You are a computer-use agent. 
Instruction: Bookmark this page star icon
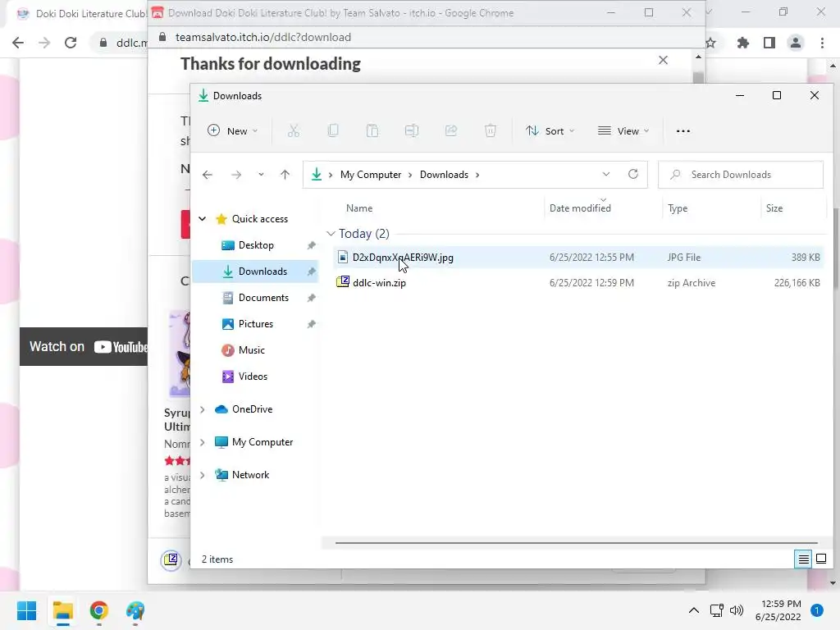coord(711,43)
